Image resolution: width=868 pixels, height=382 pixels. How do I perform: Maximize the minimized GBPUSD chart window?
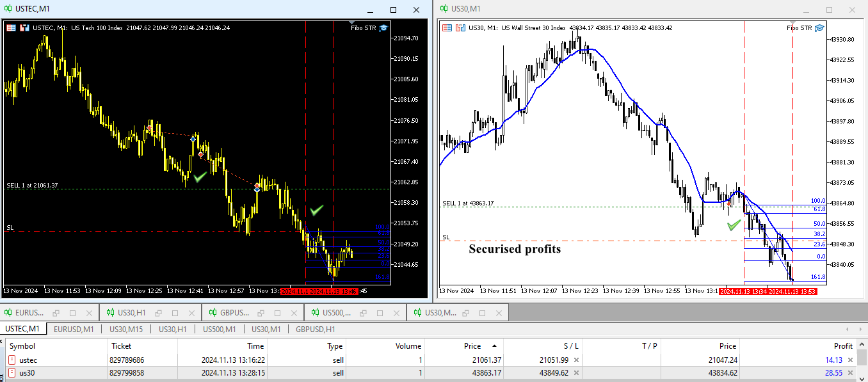(277, 313)
